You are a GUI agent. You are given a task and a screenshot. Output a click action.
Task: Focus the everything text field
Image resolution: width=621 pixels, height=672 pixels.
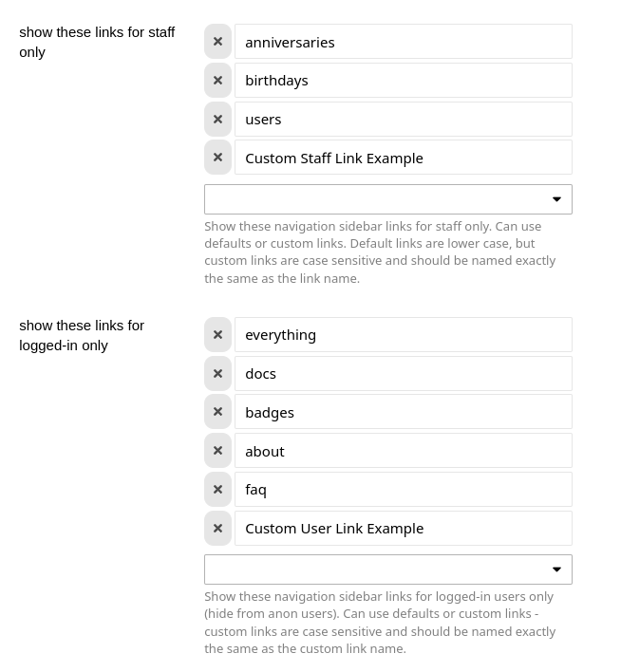point(404,335)
